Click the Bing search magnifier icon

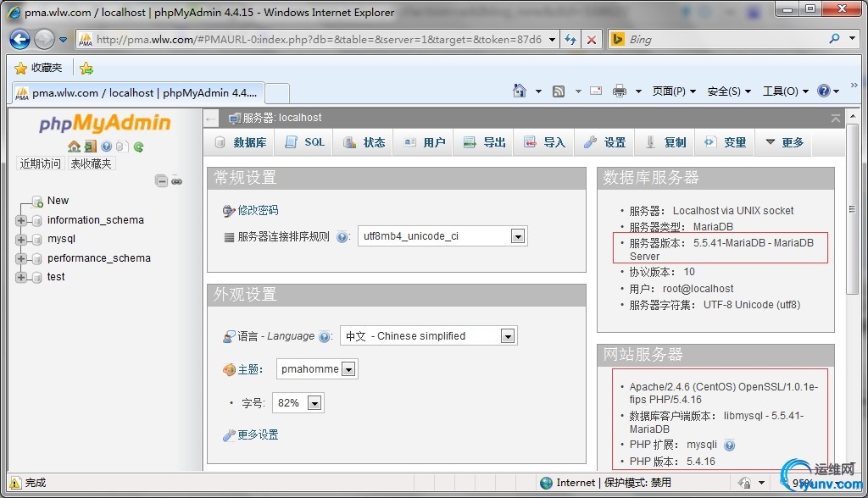834,39
